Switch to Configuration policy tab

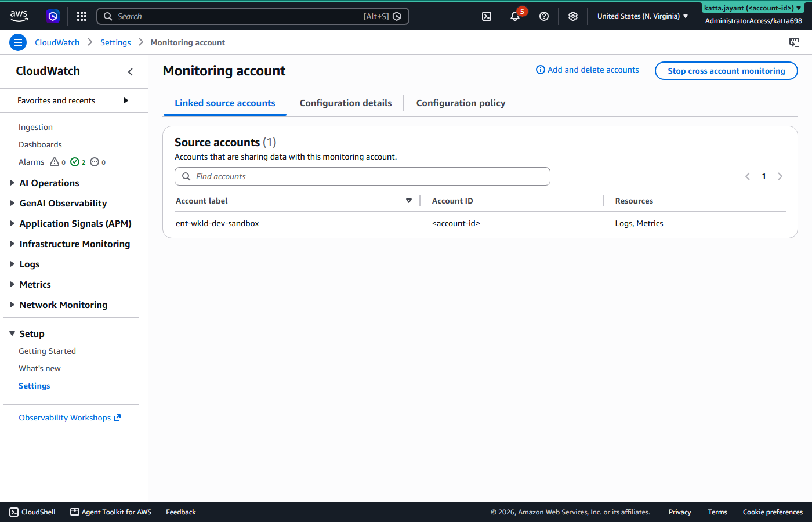click(461, 103)
